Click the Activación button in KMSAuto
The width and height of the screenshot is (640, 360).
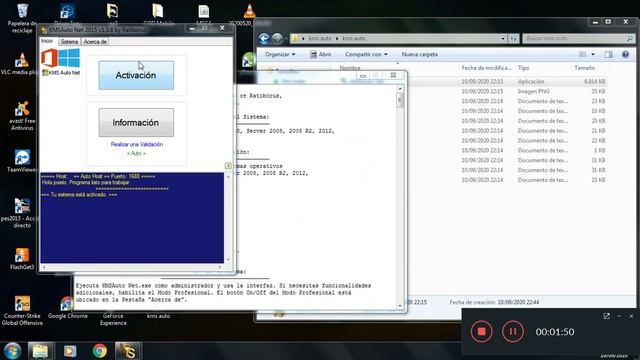tap(136, 75)
